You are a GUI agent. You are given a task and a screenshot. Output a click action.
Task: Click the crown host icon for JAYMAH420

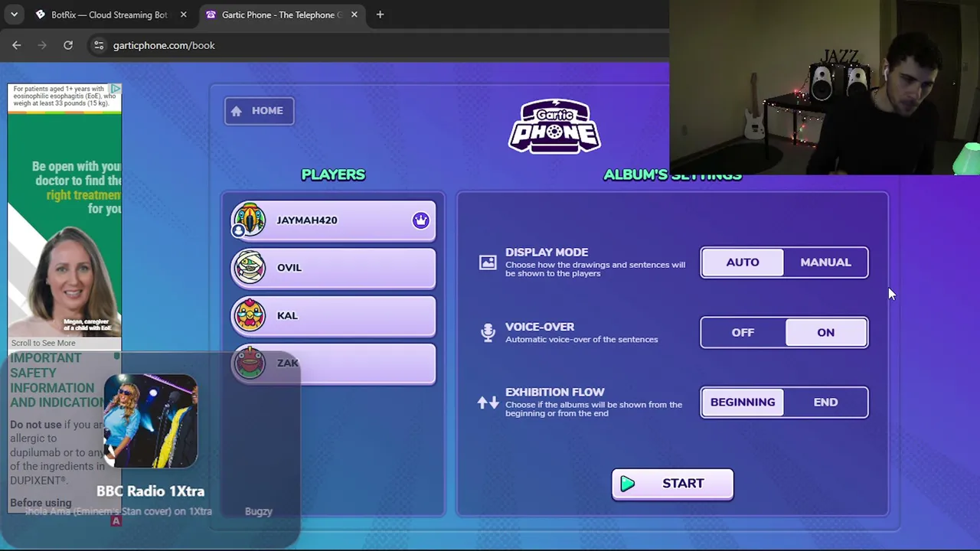[x=420, y=220]
